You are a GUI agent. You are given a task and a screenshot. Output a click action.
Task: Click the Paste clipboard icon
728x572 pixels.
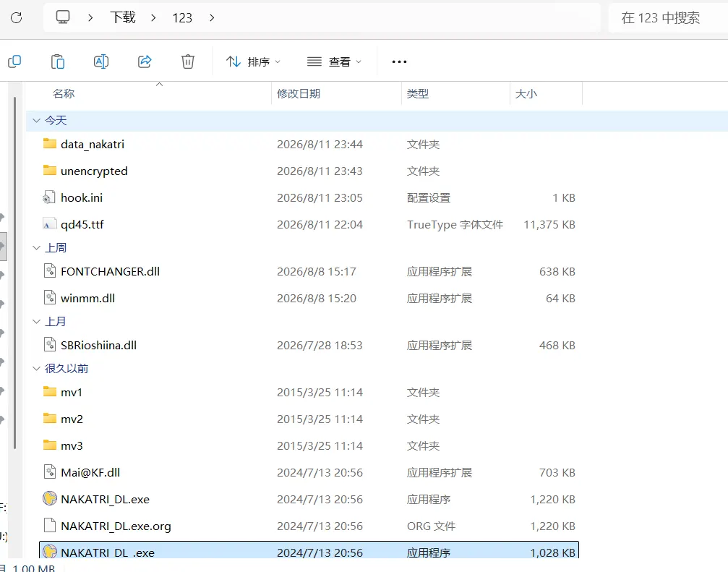tap(58, 61)
